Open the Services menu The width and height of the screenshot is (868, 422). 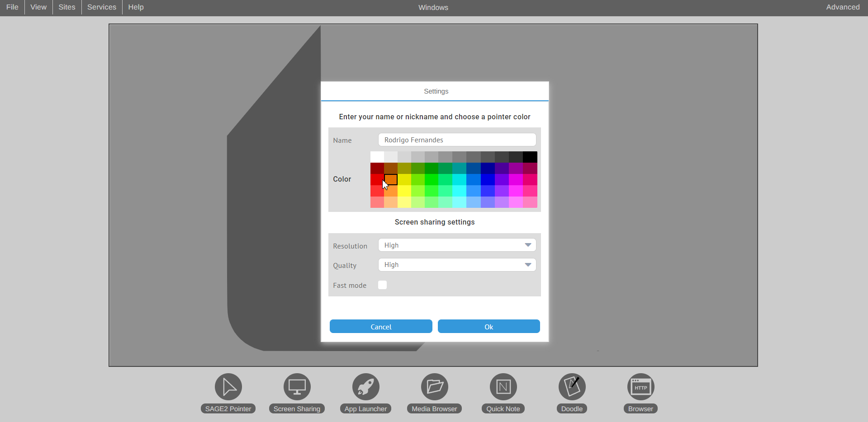click(x=102, y=7)
